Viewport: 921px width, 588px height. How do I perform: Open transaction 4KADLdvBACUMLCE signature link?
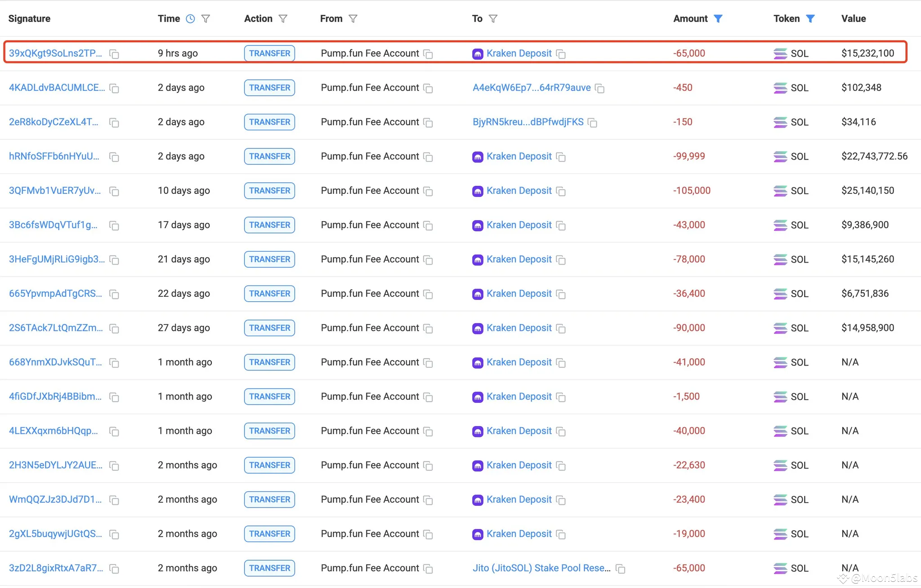coord(57,88)
